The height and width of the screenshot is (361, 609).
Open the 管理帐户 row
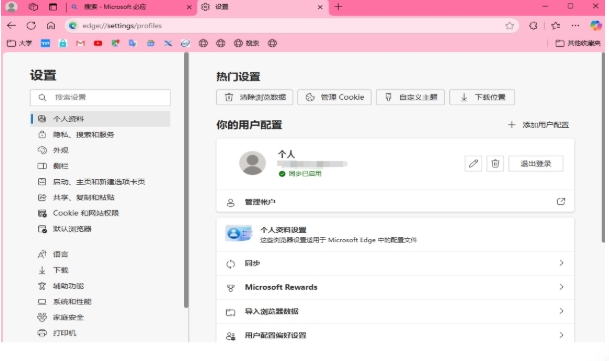tap(395, 202)
